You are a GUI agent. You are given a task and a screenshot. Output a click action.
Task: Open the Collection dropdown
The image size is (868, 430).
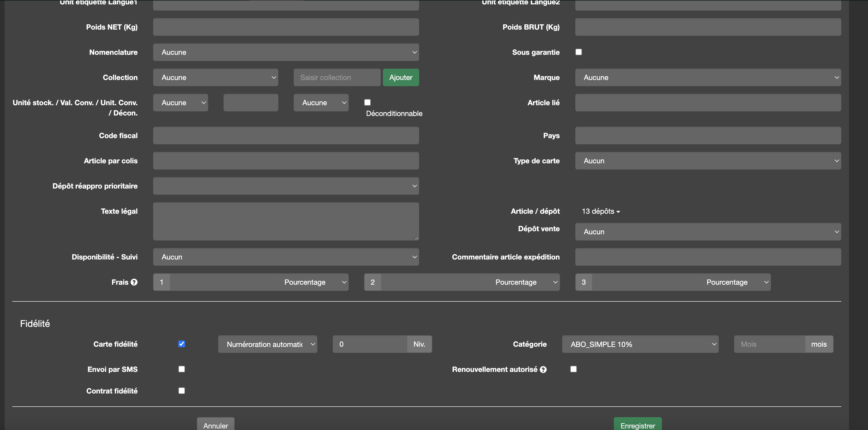216,78
